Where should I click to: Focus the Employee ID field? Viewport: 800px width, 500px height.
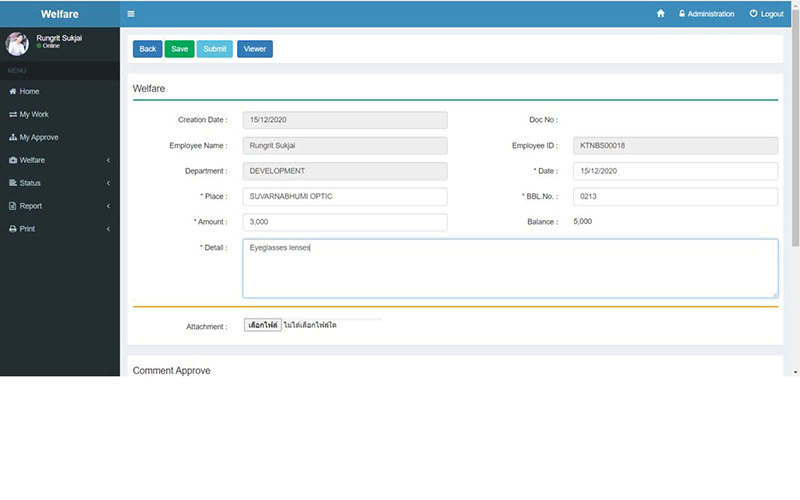(676, 145)
